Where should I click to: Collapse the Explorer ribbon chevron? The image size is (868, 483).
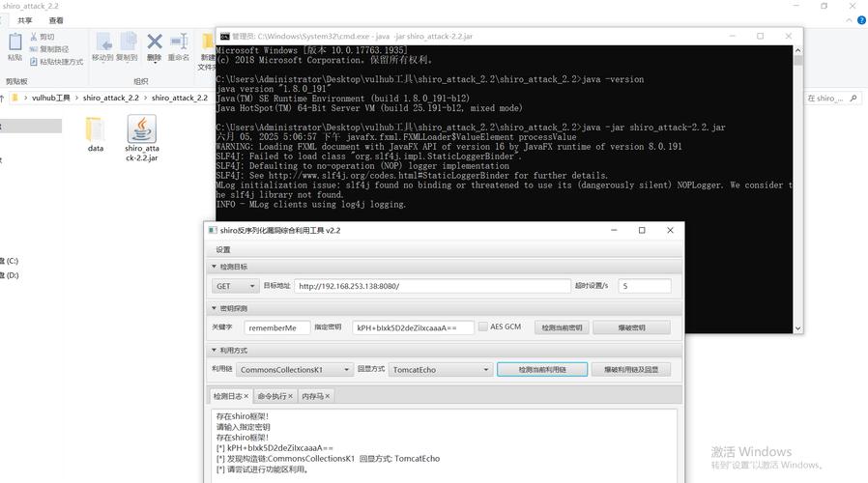click(849, 20)
